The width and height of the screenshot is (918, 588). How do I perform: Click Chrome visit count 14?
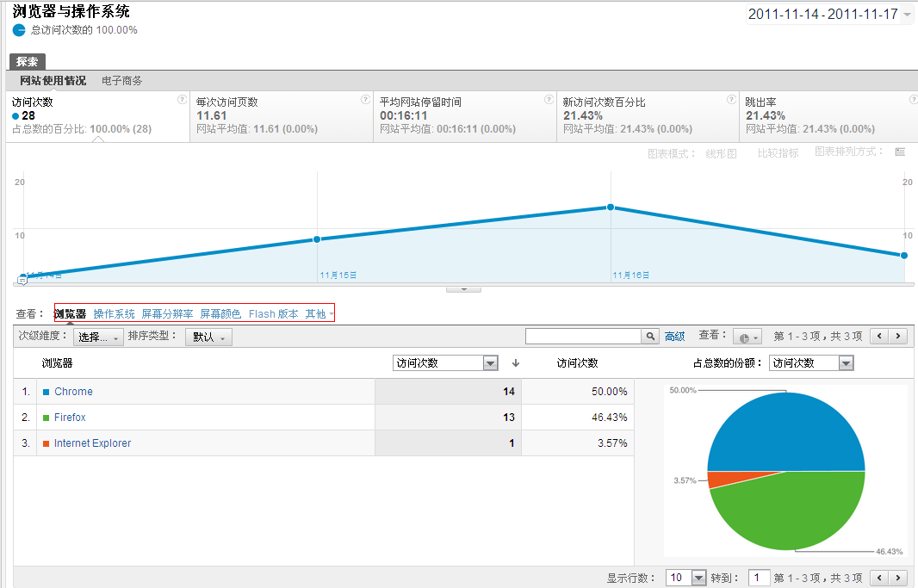pos(509,392)
